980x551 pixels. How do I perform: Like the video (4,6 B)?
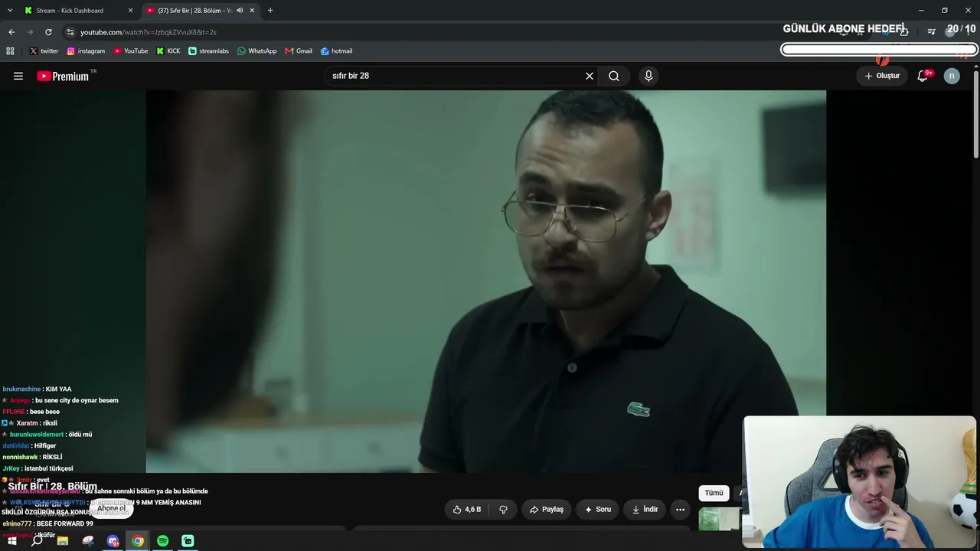click(467, 510)
